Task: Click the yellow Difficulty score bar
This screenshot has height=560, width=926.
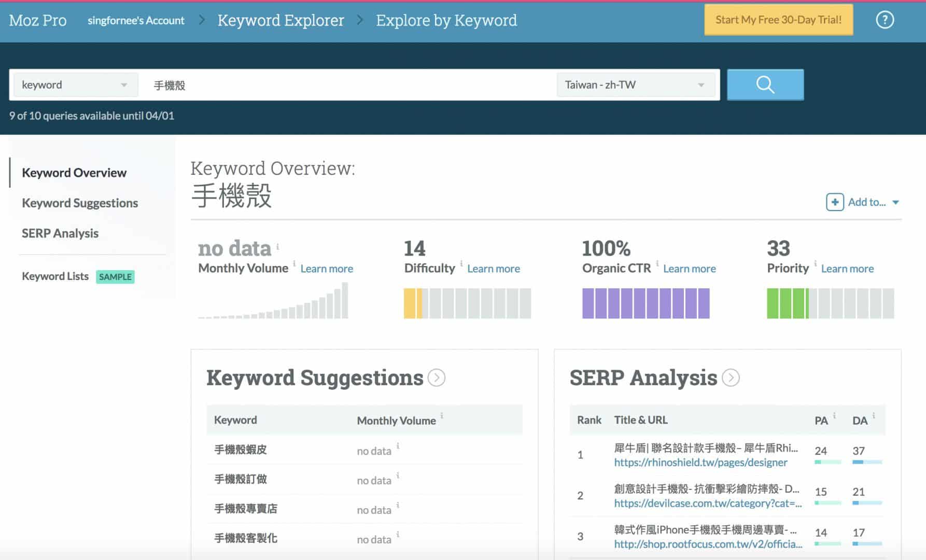Action: click(468, 303)
